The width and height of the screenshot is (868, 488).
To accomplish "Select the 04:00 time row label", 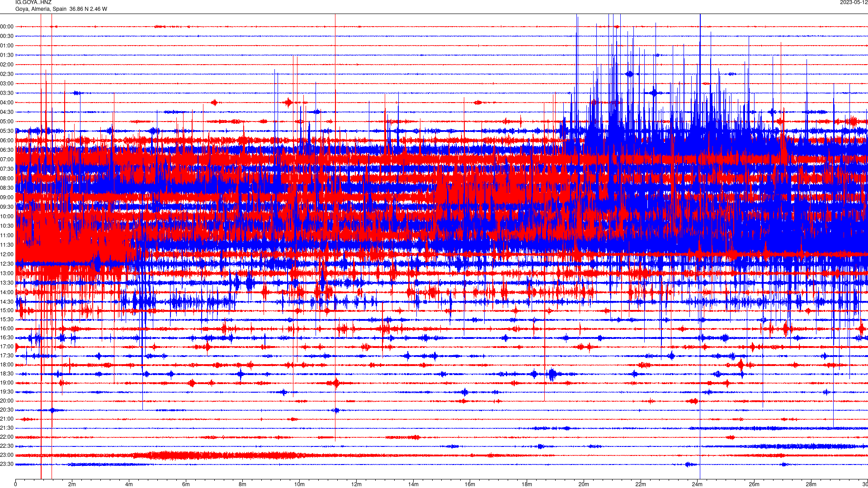I will pos(7,103).
